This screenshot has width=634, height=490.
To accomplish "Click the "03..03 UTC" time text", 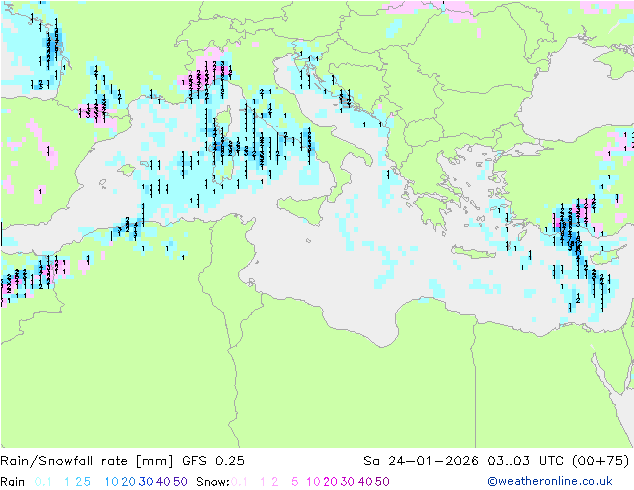I will click(x=525, y=461).
